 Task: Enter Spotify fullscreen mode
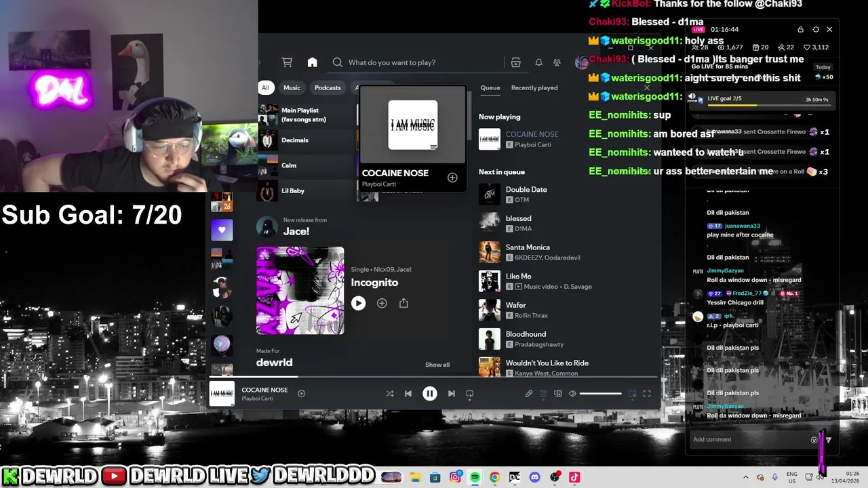coord(647,394)
